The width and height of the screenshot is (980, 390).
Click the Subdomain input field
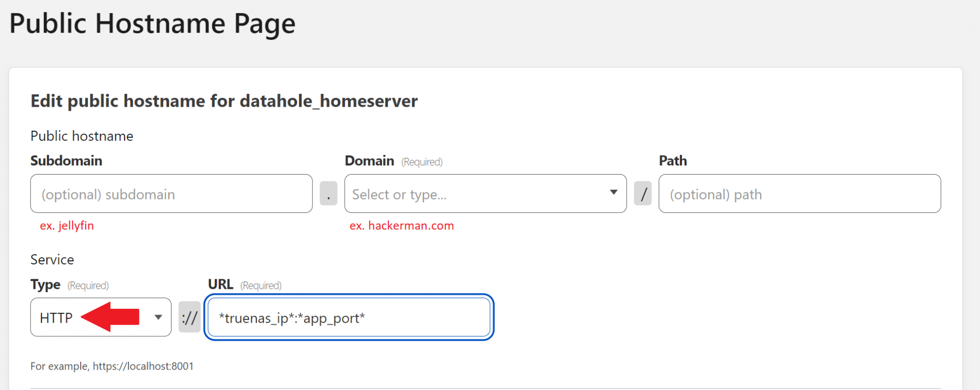click(171, 194)
